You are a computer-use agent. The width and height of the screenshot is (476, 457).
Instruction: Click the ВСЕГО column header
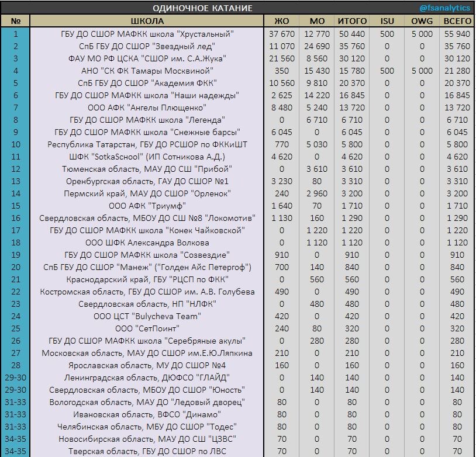(457, 21)
